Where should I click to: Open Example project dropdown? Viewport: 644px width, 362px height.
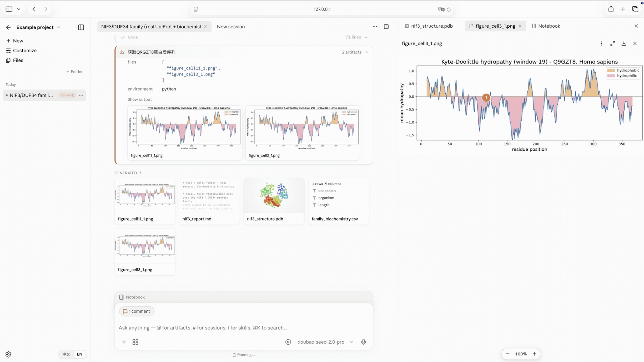click(38, 27)
